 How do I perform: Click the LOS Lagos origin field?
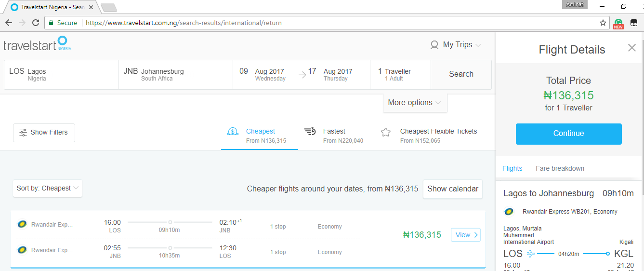pos(61,75)
